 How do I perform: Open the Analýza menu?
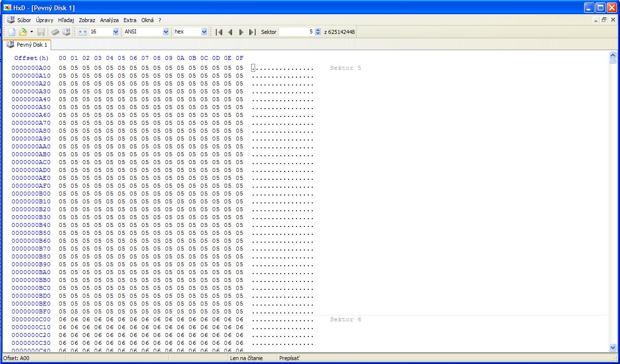(109, 20)
